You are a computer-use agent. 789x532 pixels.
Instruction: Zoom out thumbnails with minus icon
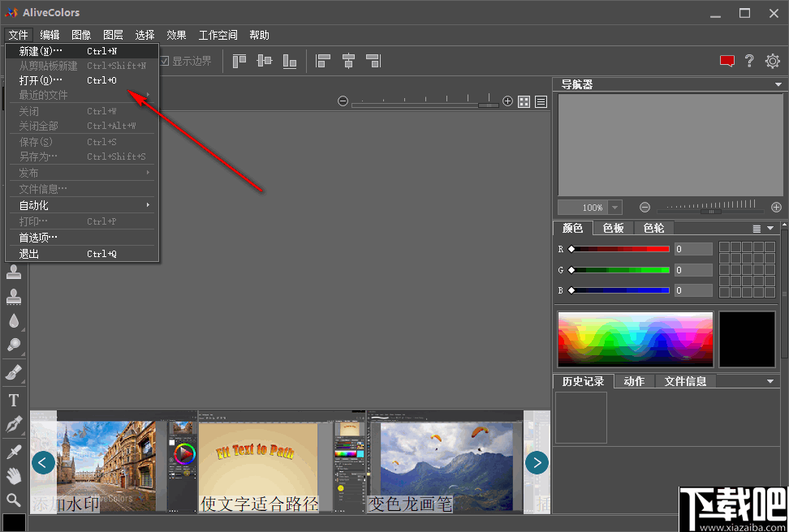click(343, 101)
